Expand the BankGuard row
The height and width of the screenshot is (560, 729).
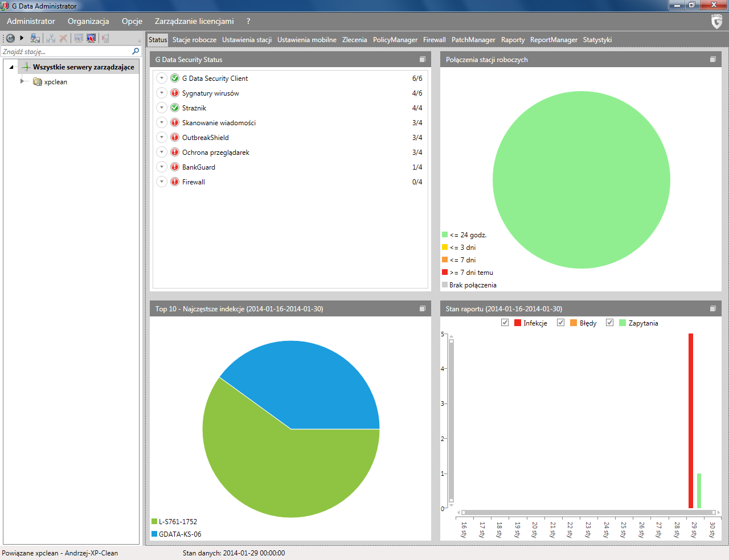click(162, 167)
